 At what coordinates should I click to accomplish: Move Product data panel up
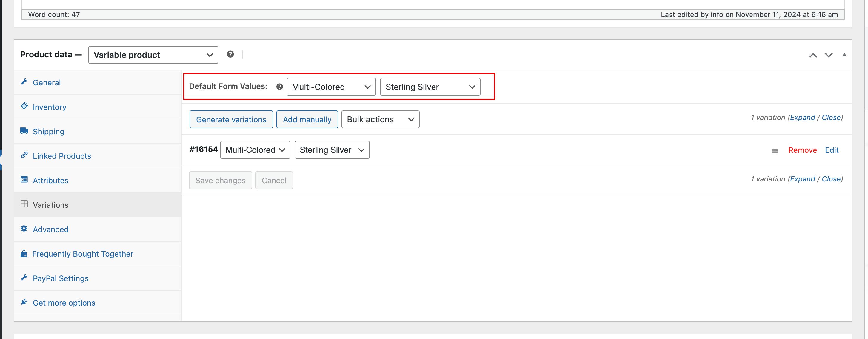coord(813,55)
